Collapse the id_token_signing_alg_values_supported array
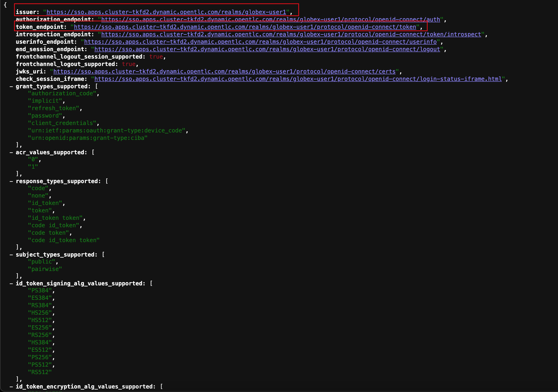 11,284
